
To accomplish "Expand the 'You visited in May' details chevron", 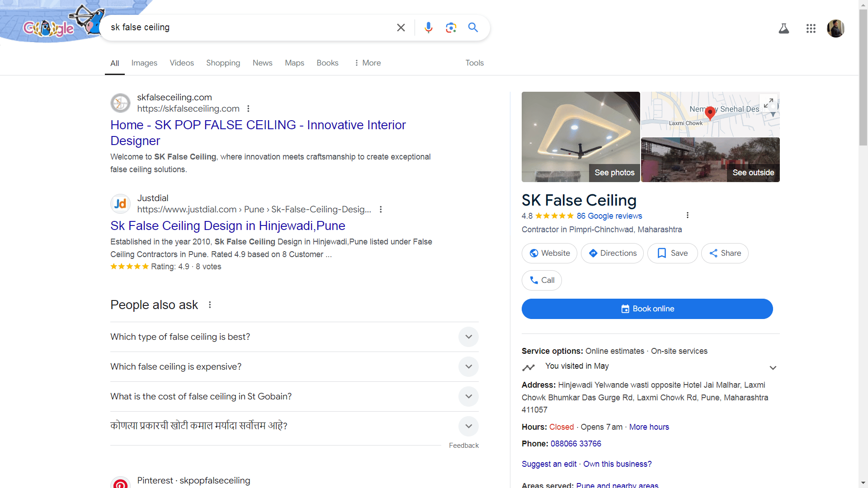I will [x=773, y=368].
